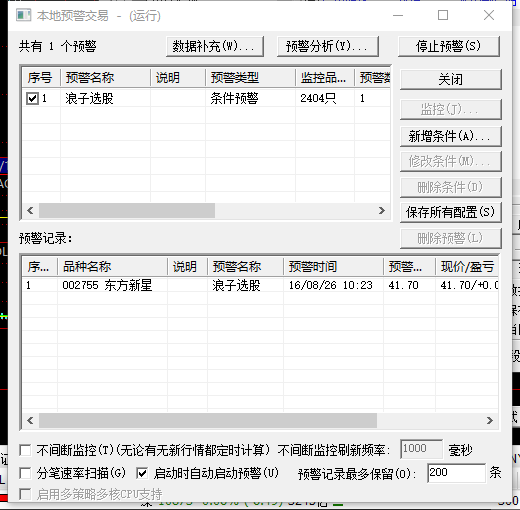Click 保存所有配置(S) button
The height and width of the screenshot is (510, 520).
pos(451,212)
